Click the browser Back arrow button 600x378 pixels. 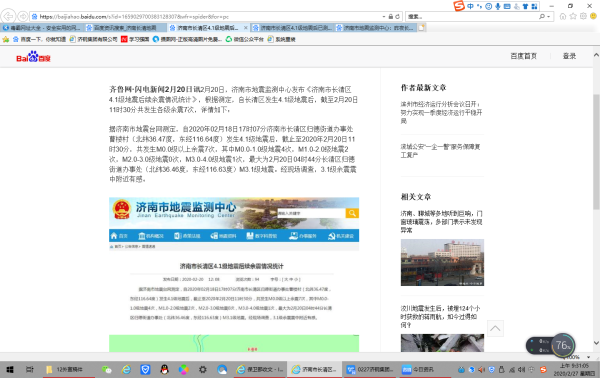click(x=8, y=16)
